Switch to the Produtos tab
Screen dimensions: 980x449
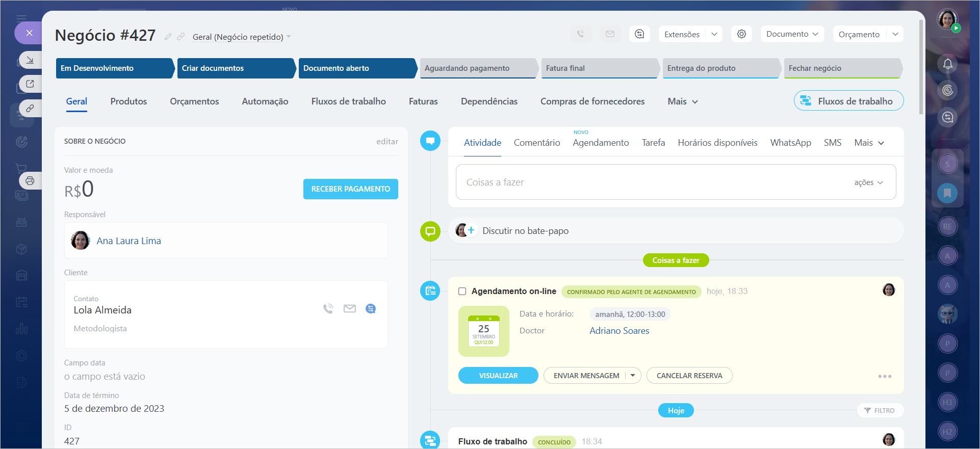[x=128, y=101]
